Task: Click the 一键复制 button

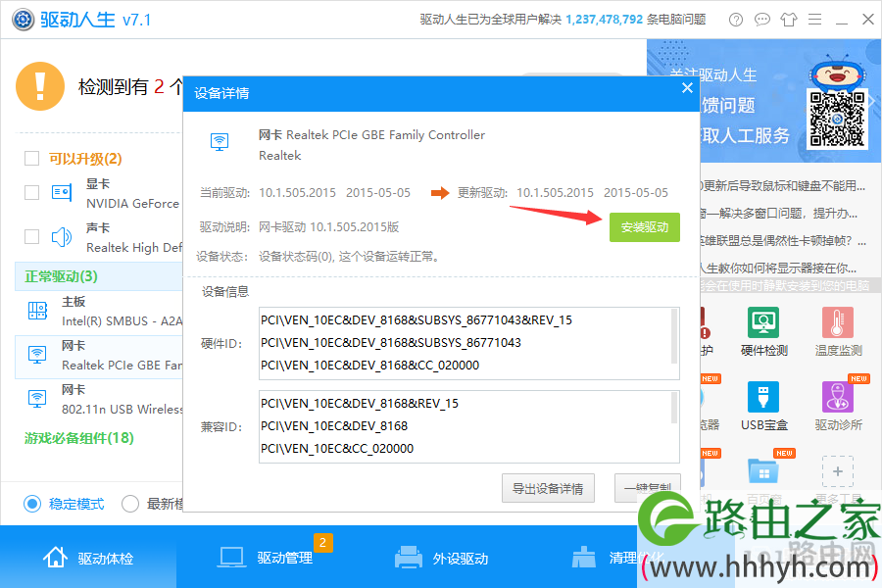Action: [648, 488]
